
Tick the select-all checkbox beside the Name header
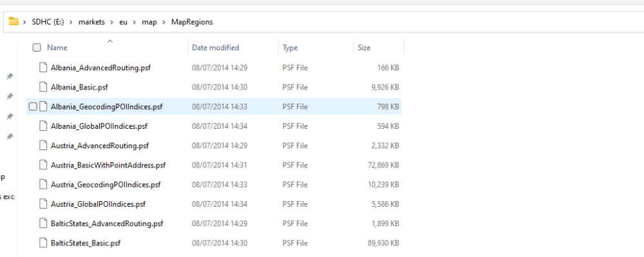(x=37, y=48)
